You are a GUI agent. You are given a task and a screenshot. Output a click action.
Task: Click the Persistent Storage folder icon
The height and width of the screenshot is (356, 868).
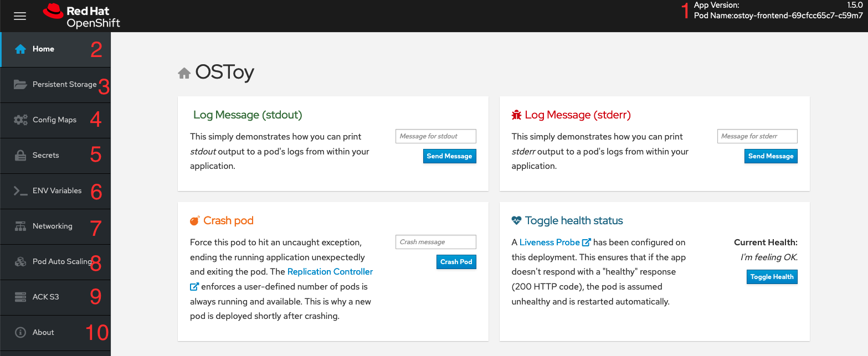[20, 85]
